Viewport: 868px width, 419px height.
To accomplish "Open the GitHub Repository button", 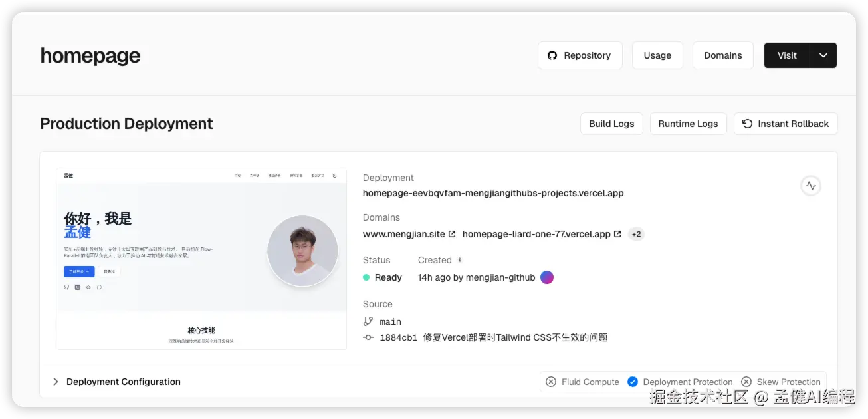I will pos(580,55).
